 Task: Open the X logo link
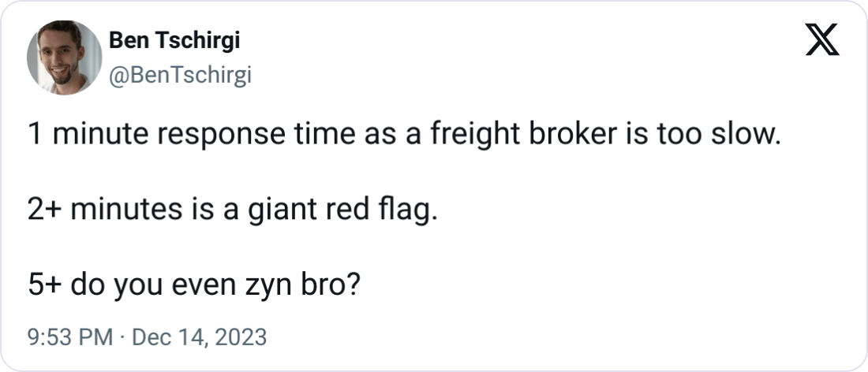[x=822, y=39]
